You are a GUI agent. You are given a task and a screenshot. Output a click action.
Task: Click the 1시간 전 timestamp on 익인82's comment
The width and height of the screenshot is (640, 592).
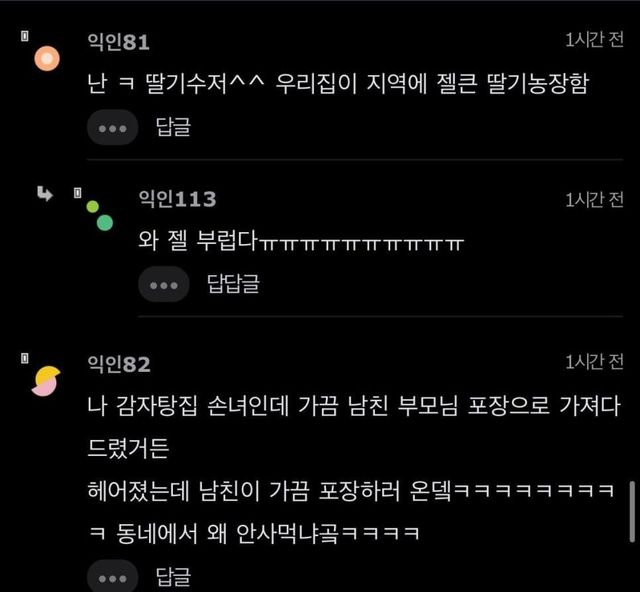click(x=594, y=362)
